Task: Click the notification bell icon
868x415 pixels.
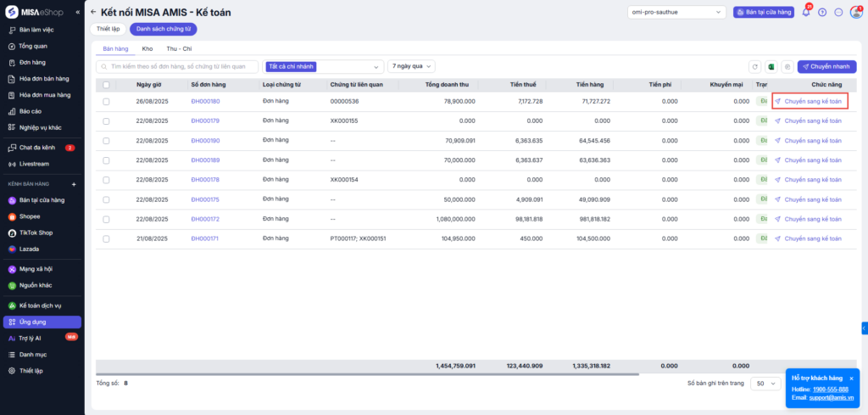Action: pos(806,13)
